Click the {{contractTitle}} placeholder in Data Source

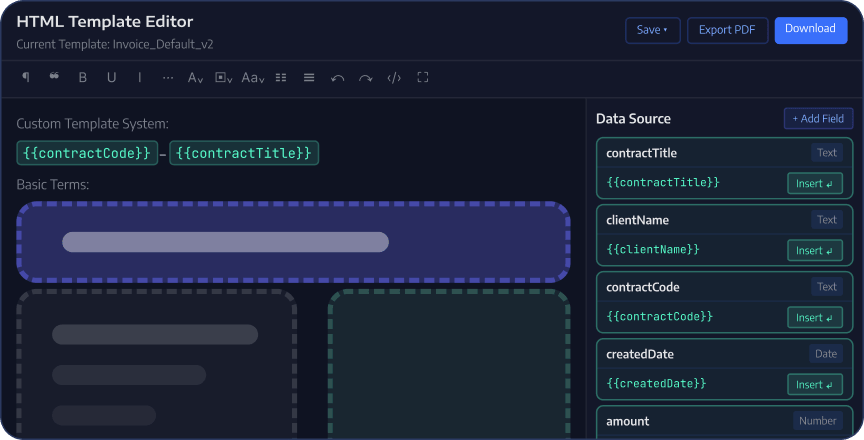point(663,182)
